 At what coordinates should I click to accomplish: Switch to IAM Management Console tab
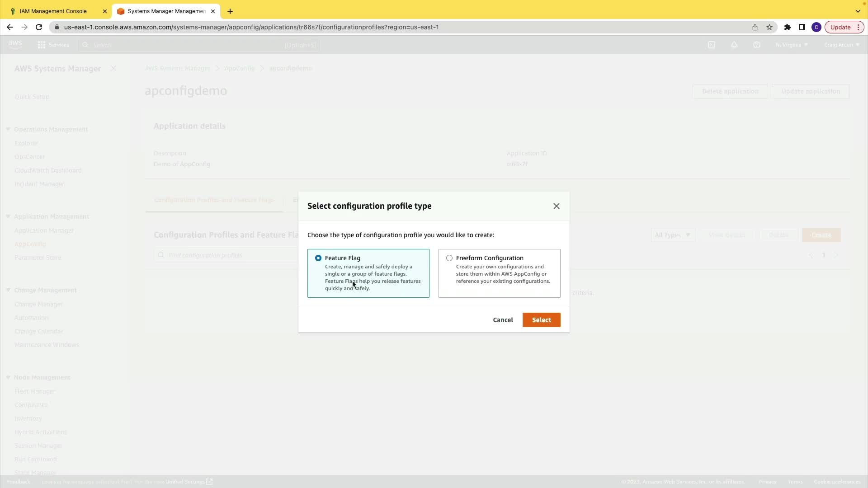(x=53, y=11)
